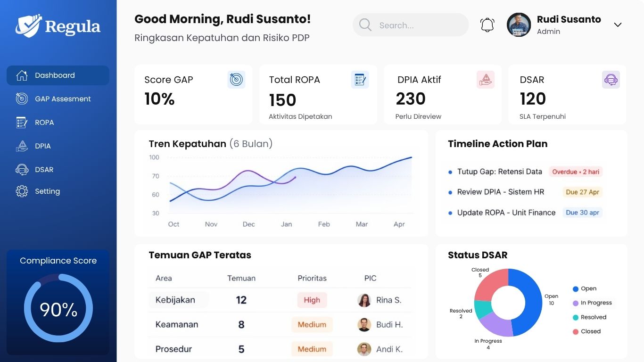Click the 90% Compliance Score ring
Screen dimensions: 644x362
pyautogui.click(x=58, y=309)
